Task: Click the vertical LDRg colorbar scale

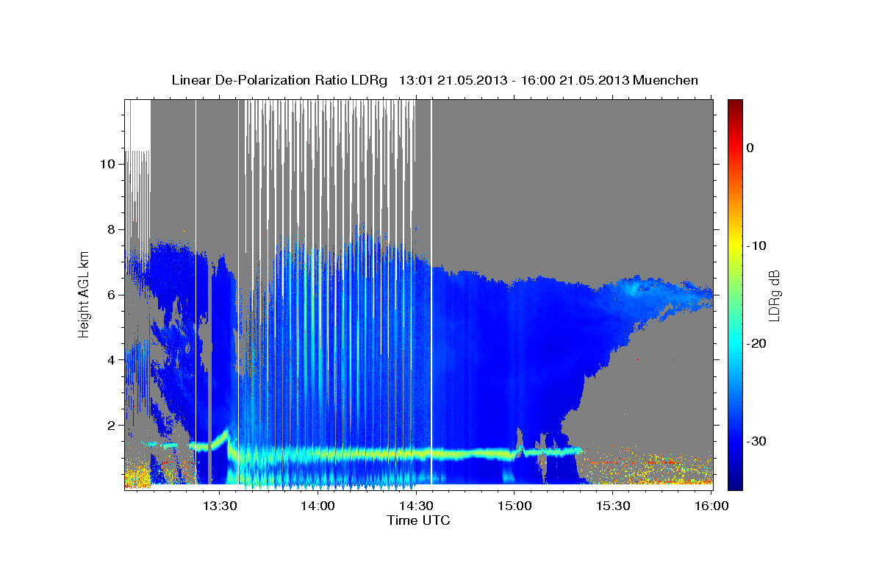Action: pos(735,294)
